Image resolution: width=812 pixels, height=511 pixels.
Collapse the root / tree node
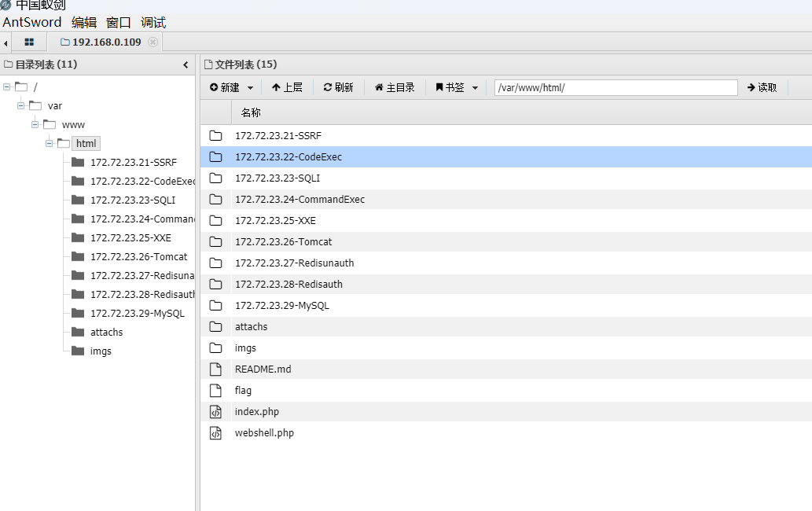(x=7, y=86)
